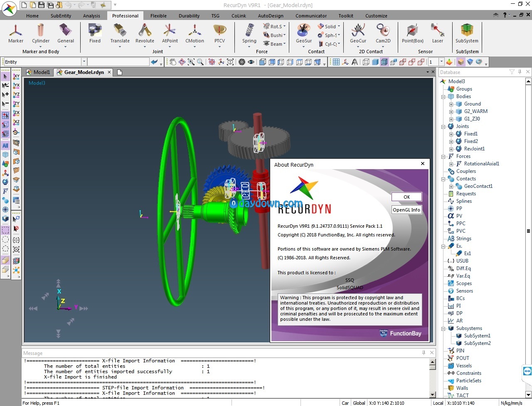Open the Entity selection dropdown

pos(84,62)
